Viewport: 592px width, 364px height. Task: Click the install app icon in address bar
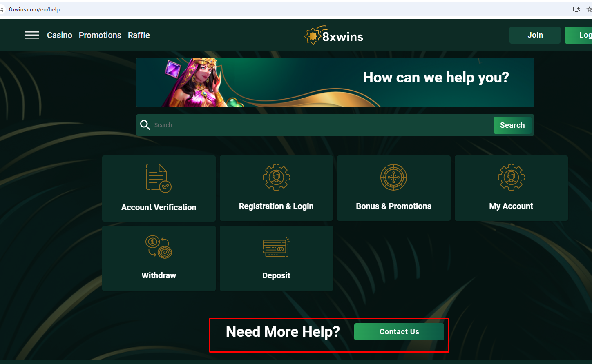[x=576, y=9]
